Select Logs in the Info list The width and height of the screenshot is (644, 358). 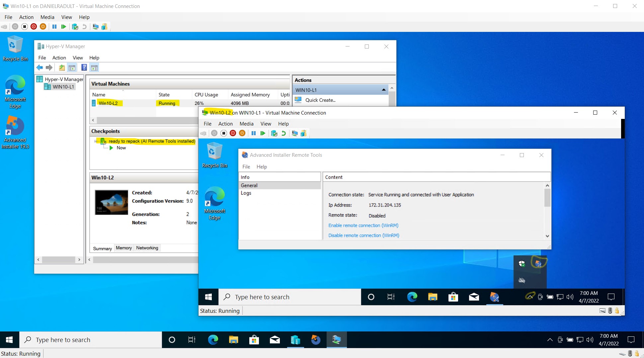pyautogui.click(x=246, y=193)
